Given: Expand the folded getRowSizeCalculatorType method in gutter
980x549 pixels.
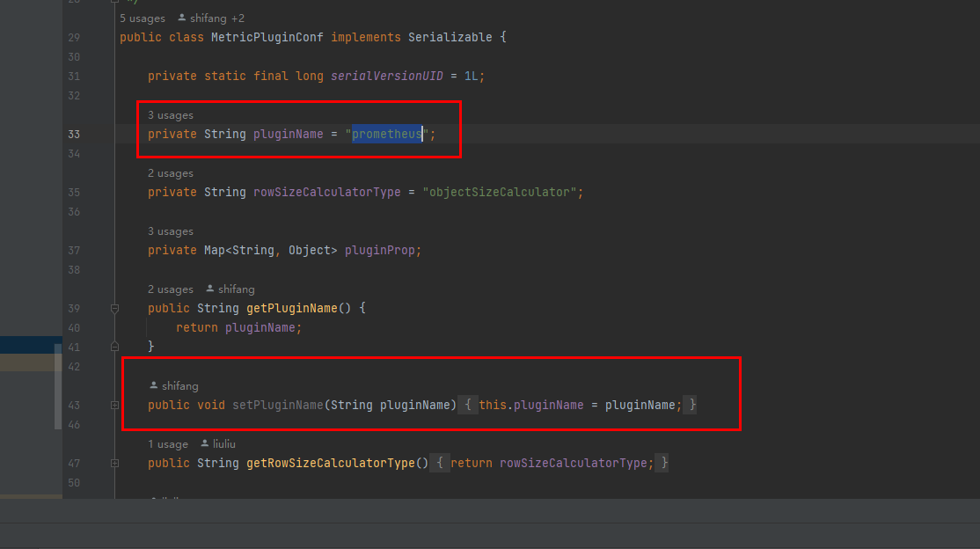Looking at the screenshot, I should (115, 464).
